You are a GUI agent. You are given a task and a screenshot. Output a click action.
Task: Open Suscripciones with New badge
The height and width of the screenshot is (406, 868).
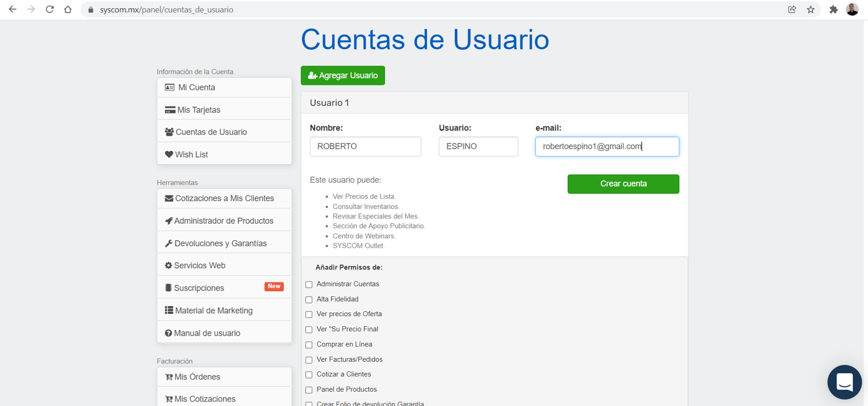[x=224, y=288]
